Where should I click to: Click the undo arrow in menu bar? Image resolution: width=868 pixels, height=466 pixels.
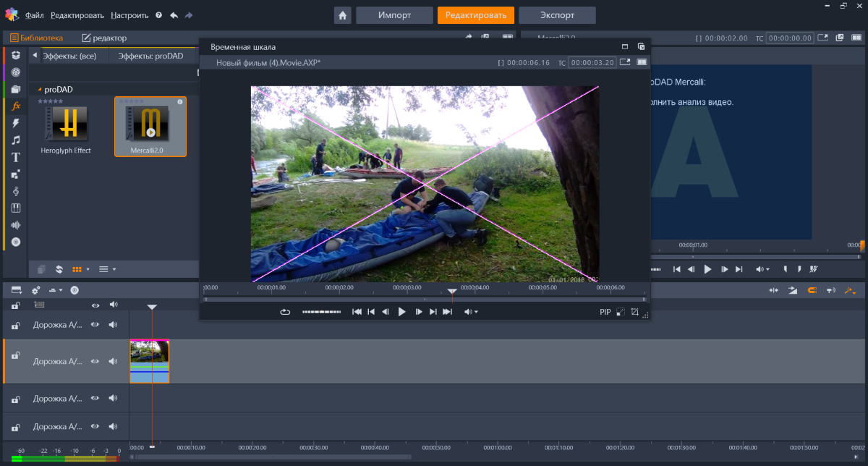(174, 15)
